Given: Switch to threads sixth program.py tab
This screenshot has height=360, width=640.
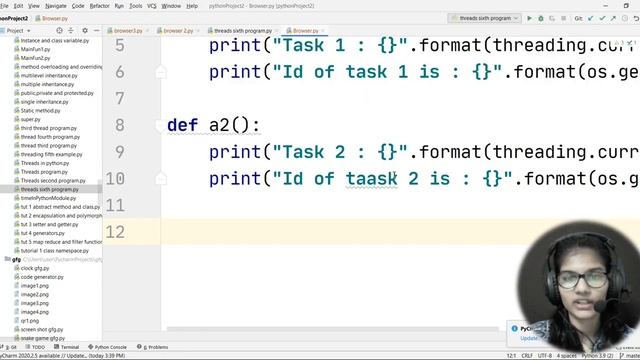Looking at the screenshot, I should [x=243, y=31].
